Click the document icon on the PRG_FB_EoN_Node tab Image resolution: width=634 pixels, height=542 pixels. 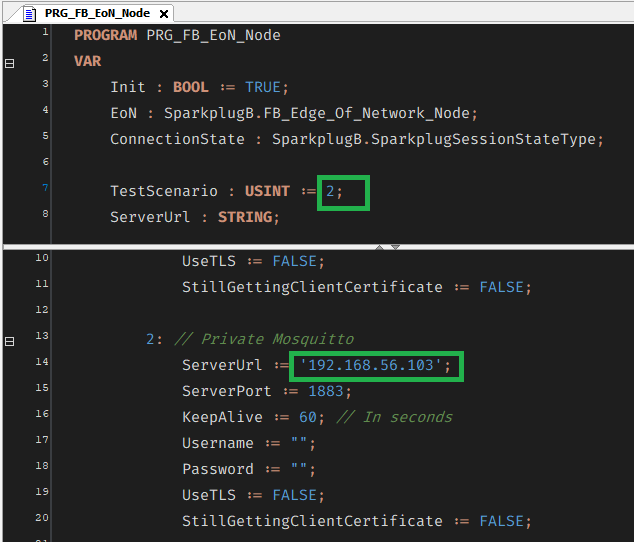point(29,13)
